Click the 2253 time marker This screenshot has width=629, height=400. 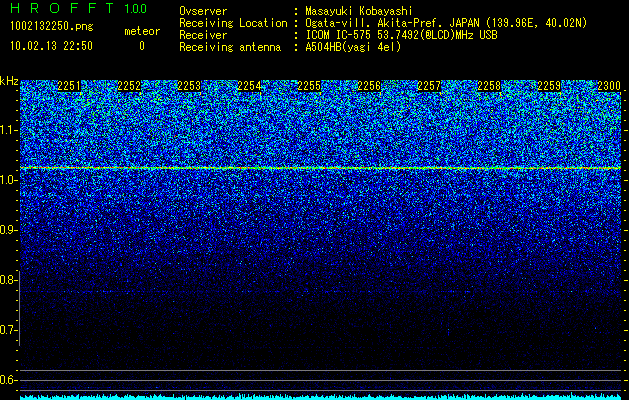click(x=189, y=86)
